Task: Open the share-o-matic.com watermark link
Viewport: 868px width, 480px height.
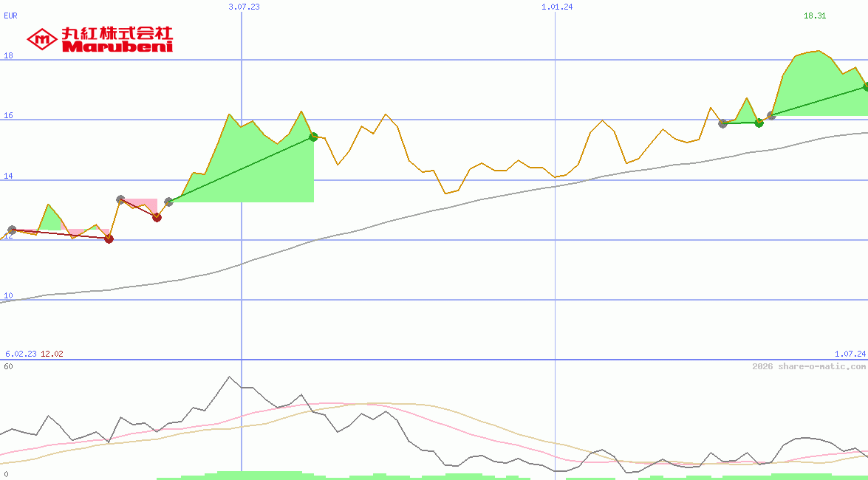Action: pyautogui.click(x=809, y=366)
